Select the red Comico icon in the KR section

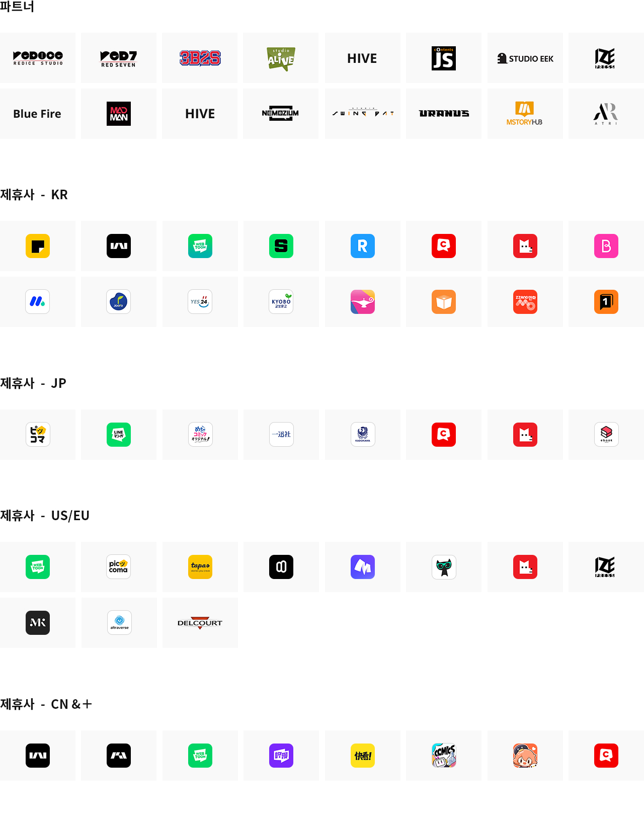[x=444, y=246]
